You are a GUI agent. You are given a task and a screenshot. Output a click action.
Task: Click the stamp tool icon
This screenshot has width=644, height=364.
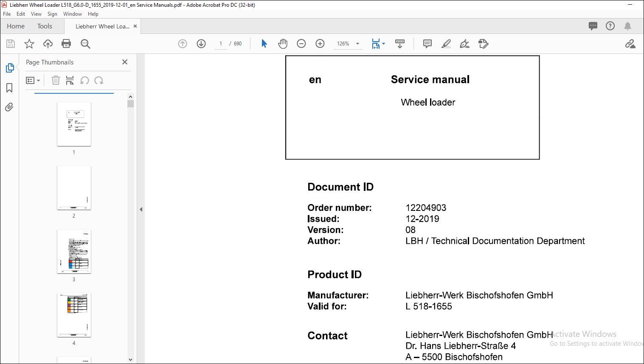pyautogui.click(x=484, y=44)
